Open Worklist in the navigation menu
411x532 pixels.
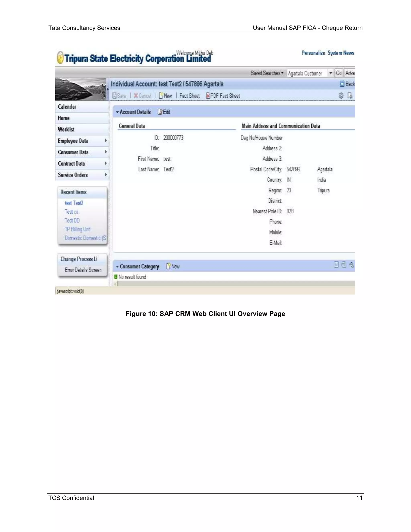pos(82,130)
